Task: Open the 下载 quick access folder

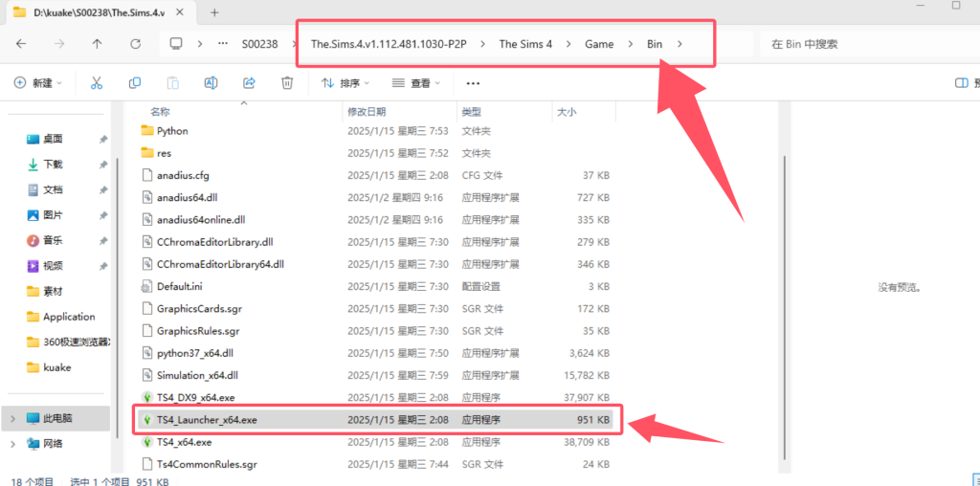Action: coord(53,165)
